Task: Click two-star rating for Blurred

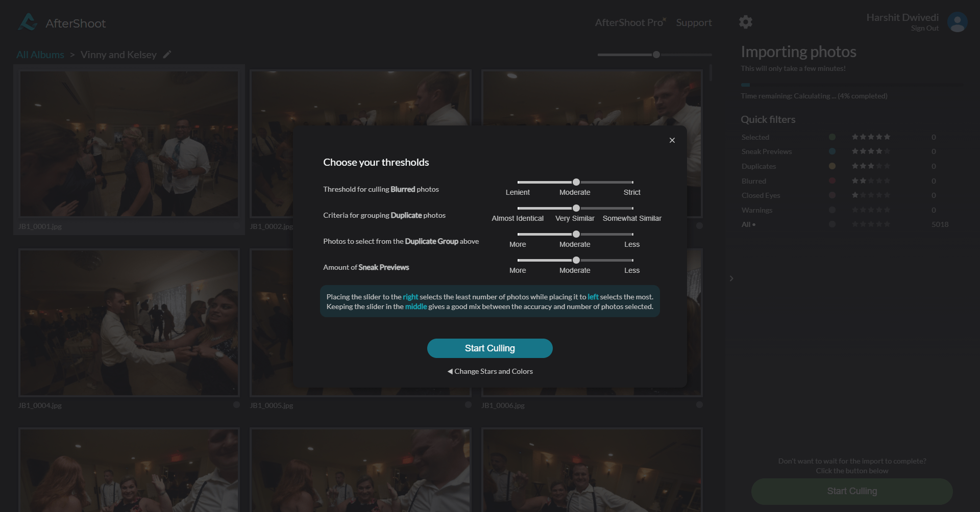Action: tap(871, 181)
